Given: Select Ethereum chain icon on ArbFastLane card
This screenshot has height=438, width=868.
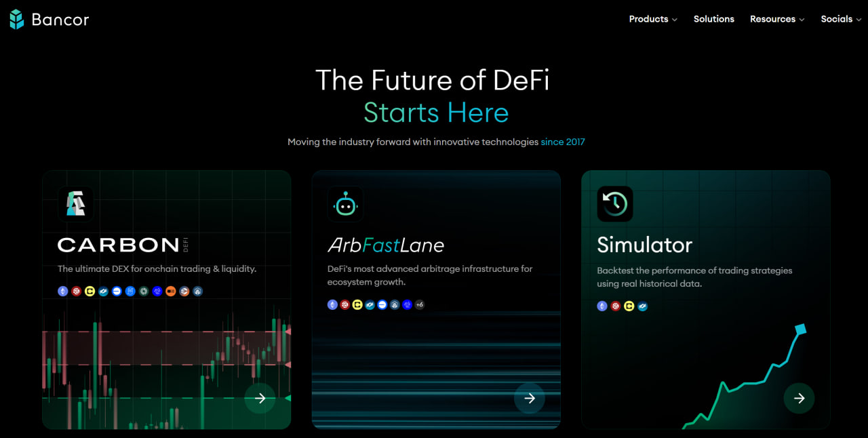Looking at the screenshot, I should click(332, 304).
